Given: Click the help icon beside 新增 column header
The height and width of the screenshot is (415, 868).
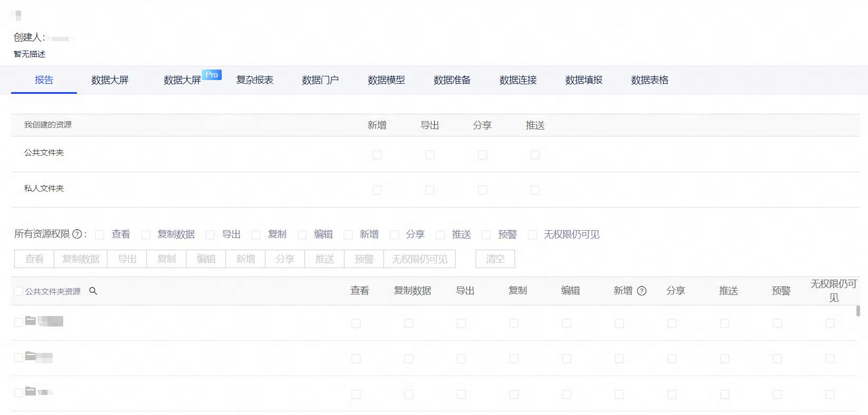Looking at the screenshot, I should [642, 291].
